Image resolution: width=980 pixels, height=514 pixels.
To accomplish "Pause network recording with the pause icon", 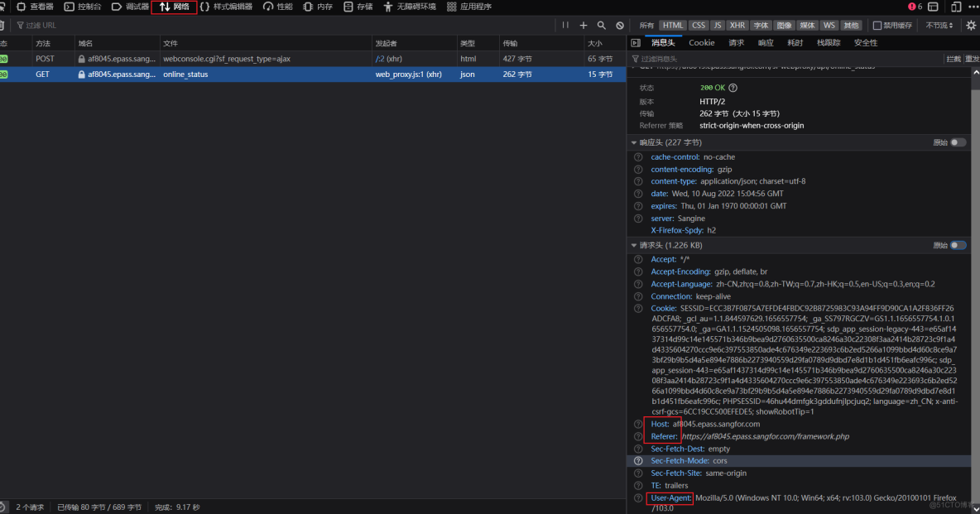I will (x=565, y=26).
